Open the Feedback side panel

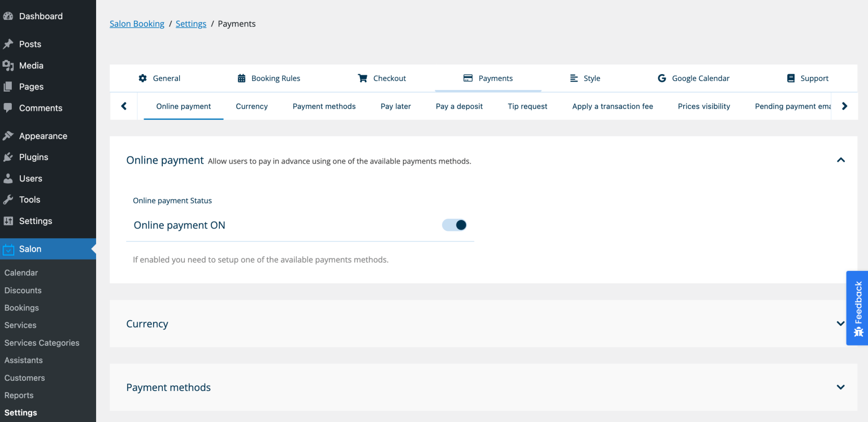(858, 308)
